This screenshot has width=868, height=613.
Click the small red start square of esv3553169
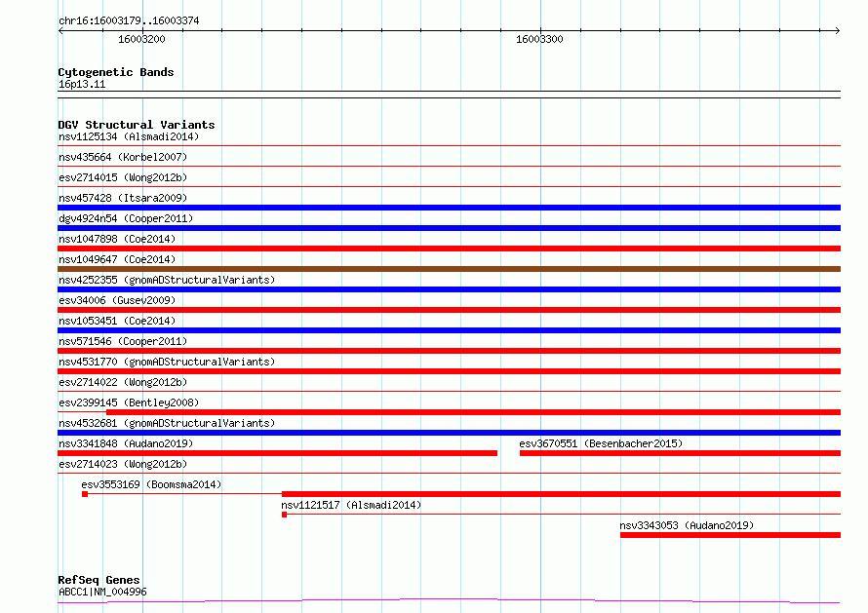(85, 494)
